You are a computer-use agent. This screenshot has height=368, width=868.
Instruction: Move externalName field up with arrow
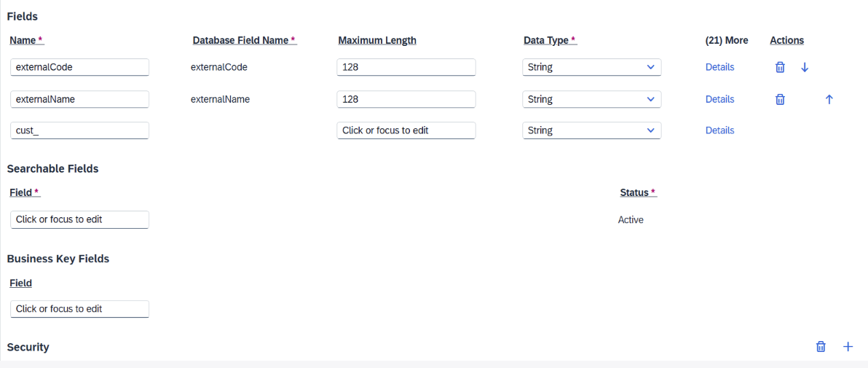tap(829, 99)
